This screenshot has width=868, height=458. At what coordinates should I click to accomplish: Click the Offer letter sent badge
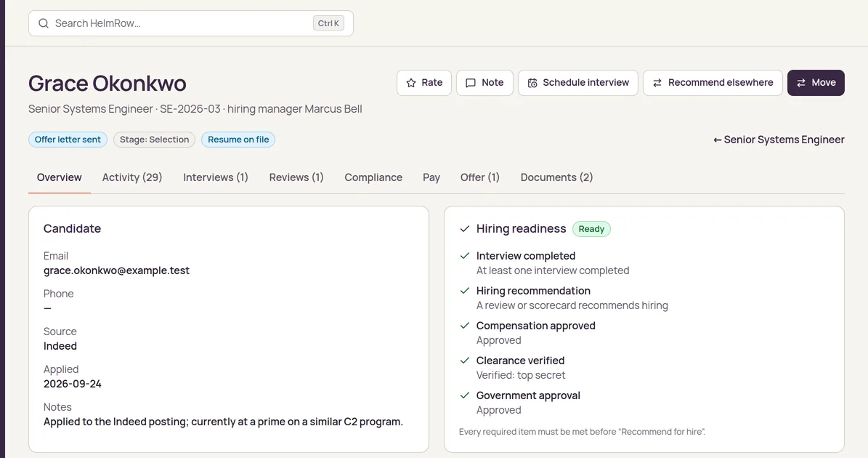coord(68,140)
